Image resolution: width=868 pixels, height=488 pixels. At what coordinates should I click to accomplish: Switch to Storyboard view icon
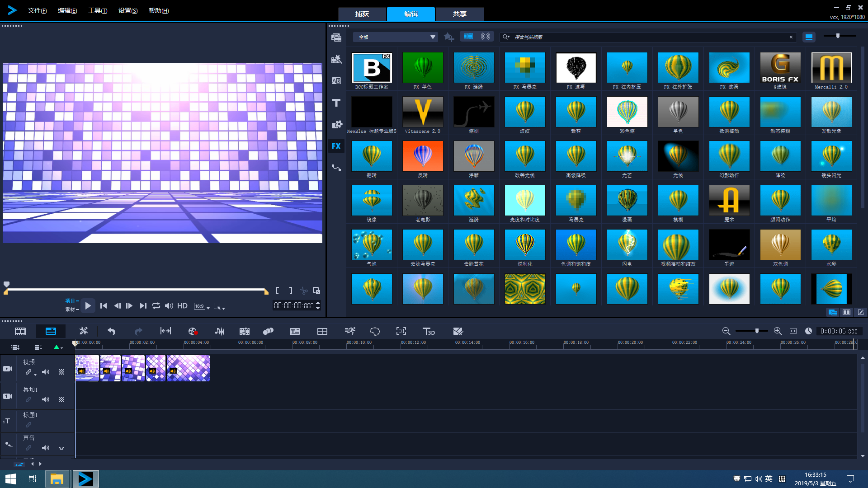click(x=20, y=331)
